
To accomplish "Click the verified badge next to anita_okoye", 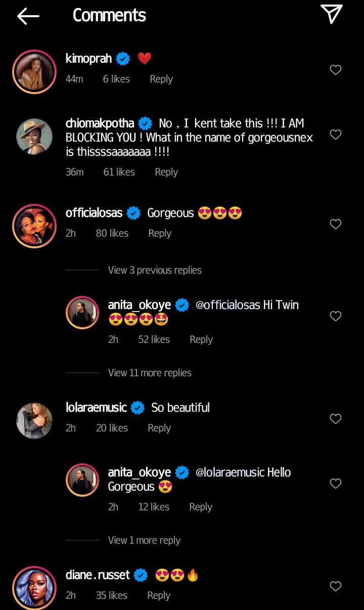I will (x=182, y=304).
